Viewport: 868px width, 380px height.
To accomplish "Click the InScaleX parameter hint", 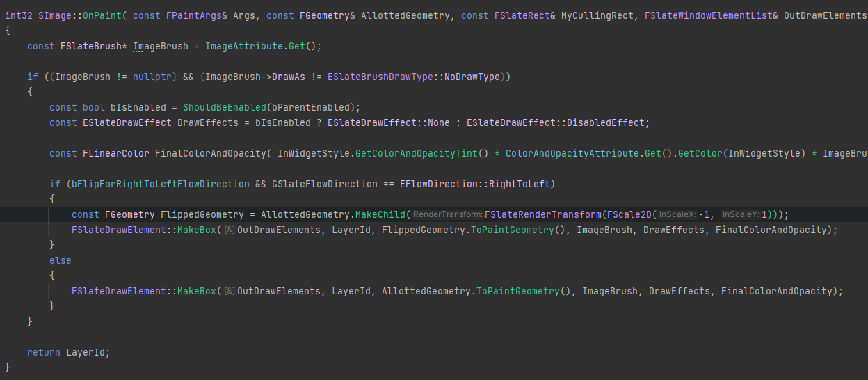I will [x=677, y=214].
